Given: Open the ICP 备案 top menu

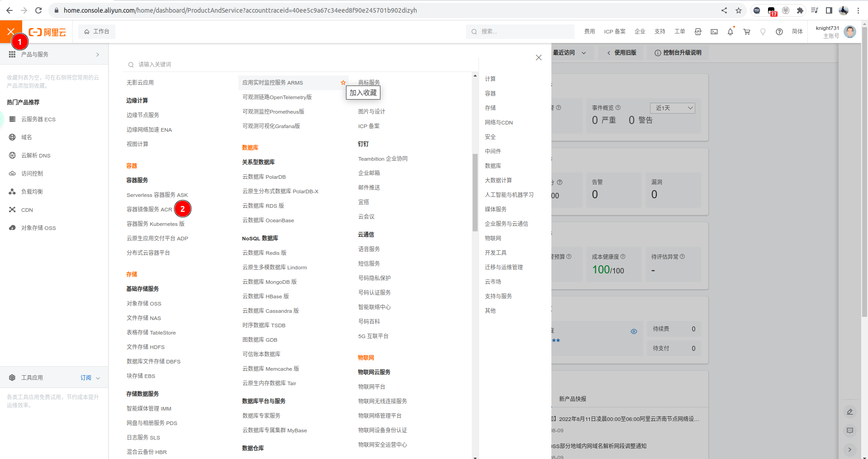Looking at the screenshot, I should [x=615, y=32].
